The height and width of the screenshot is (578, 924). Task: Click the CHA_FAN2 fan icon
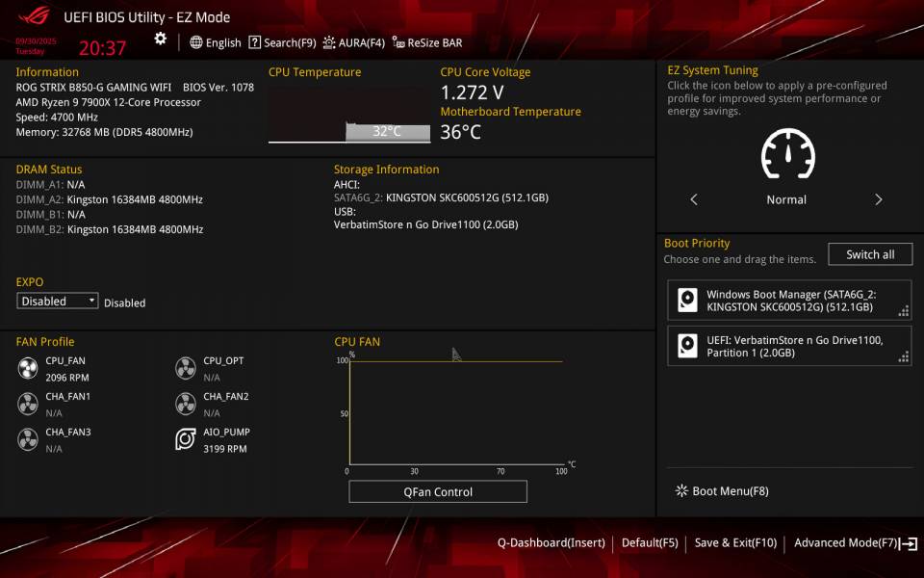[x=185, y=403]
